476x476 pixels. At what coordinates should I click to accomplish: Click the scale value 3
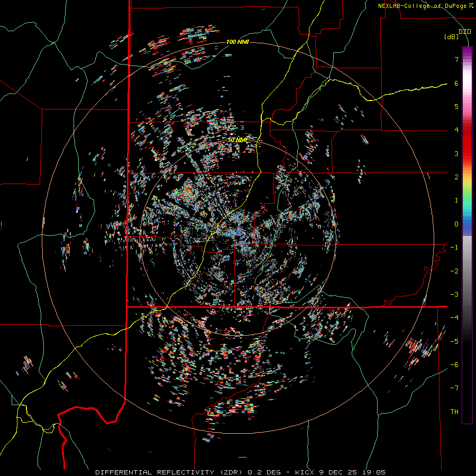click(x=456, y=153)
